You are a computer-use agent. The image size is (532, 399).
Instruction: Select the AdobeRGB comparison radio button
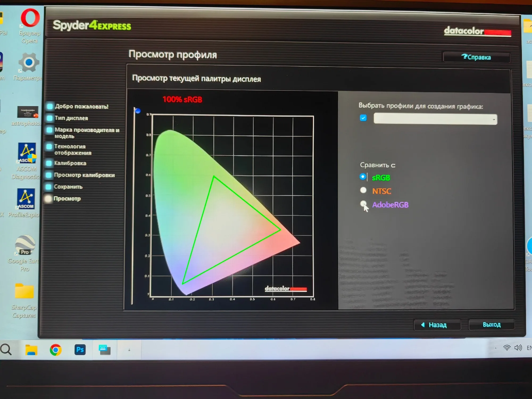coord(363,204)
